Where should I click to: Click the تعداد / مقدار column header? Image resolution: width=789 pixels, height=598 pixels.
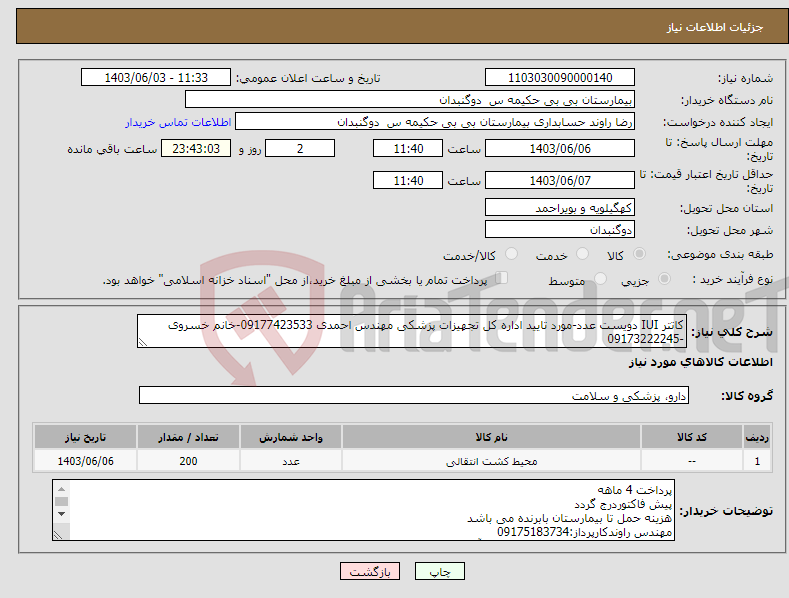click(188, 437)
